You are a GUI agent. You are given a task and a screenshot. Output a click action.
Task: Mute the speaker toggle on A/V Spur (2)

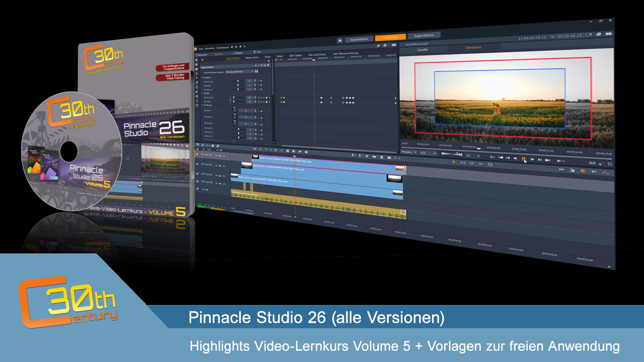(220, 166)
